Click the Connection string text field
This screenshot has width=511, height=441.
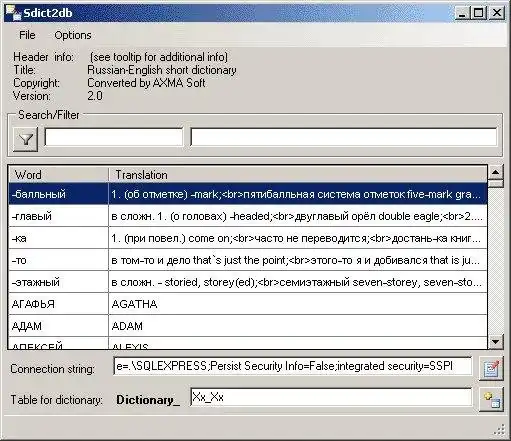[x=292, y=366]
